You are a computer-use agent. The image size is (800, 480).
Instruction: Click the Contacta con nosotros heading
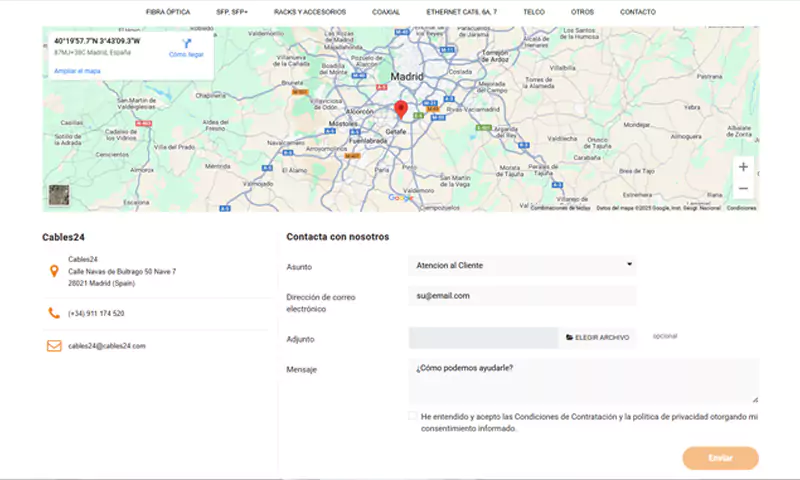[338, 237]
